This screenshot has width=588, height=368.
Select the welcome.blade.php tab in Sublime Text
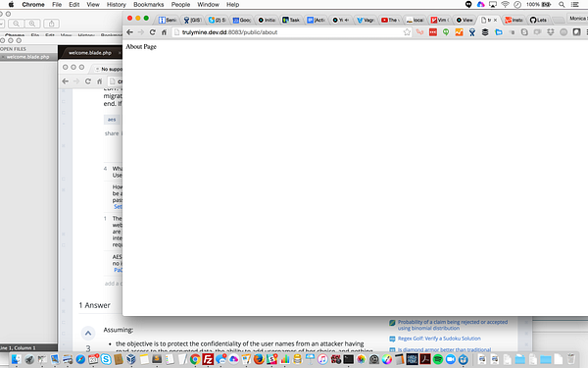[90, 53]
